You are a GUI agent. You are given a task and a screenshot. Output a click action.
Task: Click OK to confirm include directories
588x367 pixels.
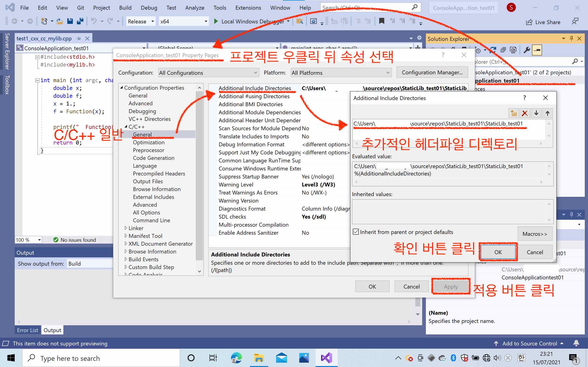[x=498, y=252]
